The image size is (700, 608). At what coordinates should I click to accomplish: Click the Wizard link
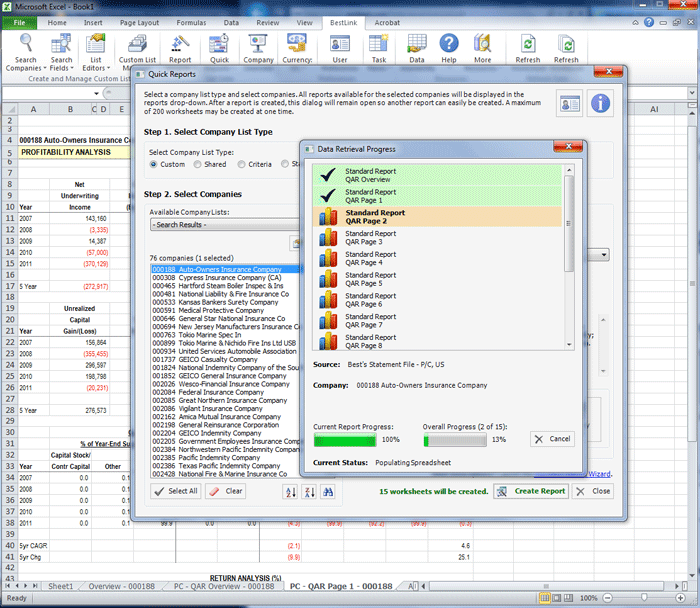click(600, 474)
